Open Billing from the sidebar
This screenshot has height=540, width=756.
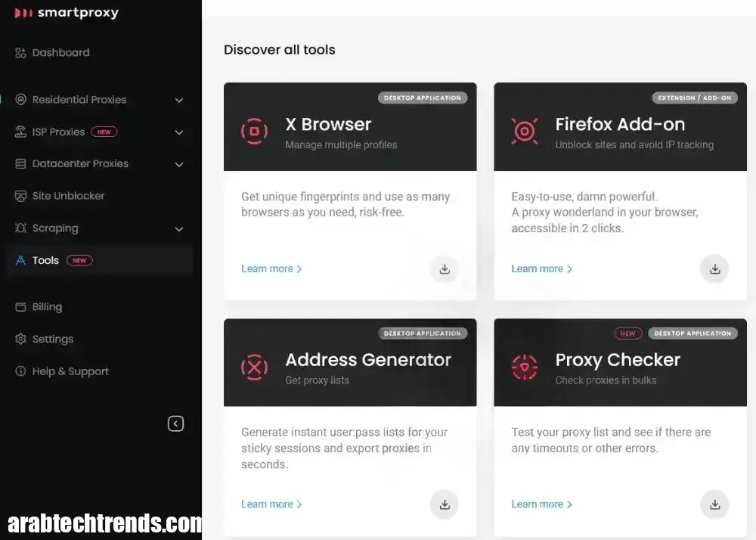[47, 307]
